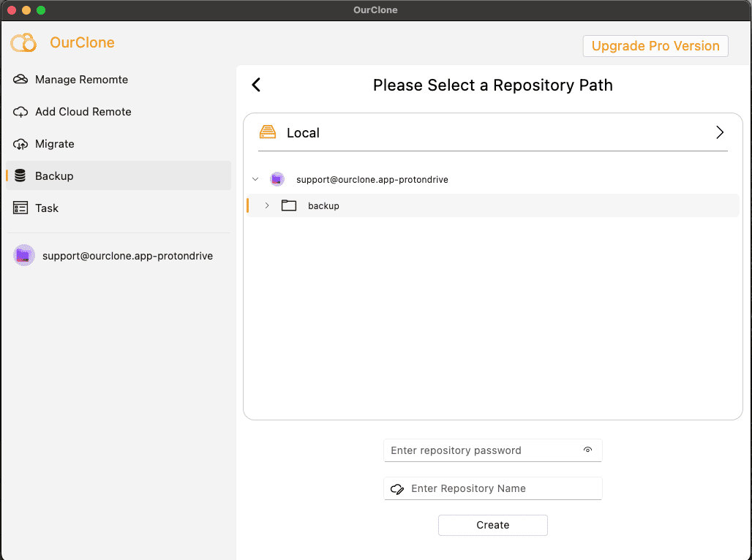Select the backup folder row
Image resolution: width=752 pixels, height=560 pixels.
492,205
